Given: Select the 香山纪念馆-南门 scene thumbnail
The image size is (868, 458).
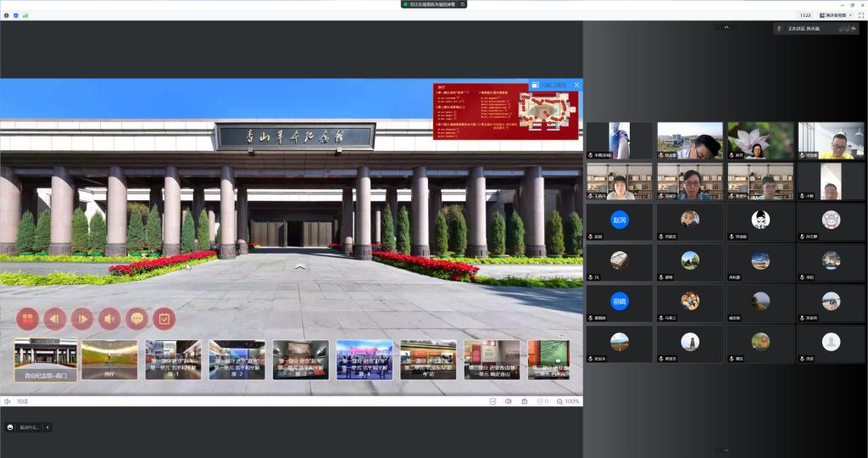Looking at the screenshot, I should (x=46, y=360).
